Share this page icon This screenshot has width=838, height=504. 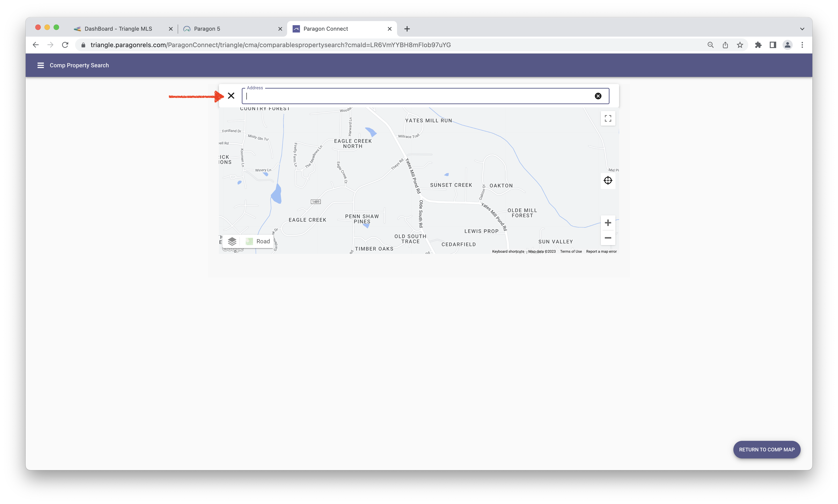tap(725, 45)
